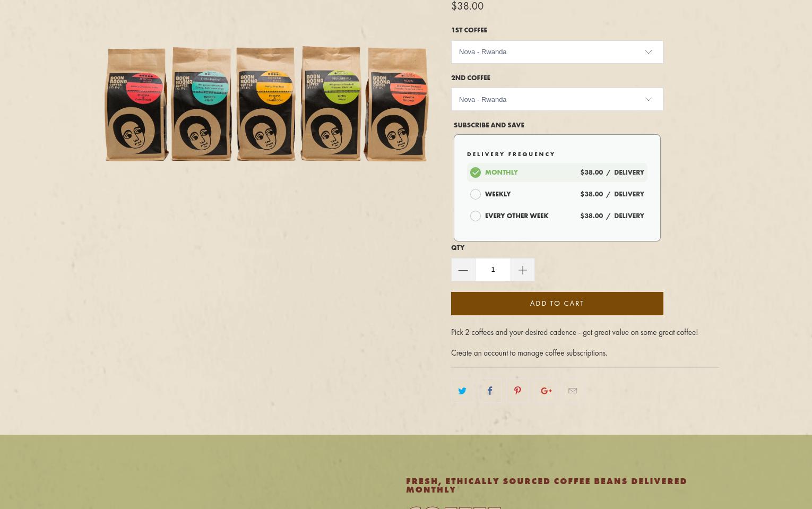This screenshot has width=812, height=509.
Task: Click the quantity input field
Action: 493,270
